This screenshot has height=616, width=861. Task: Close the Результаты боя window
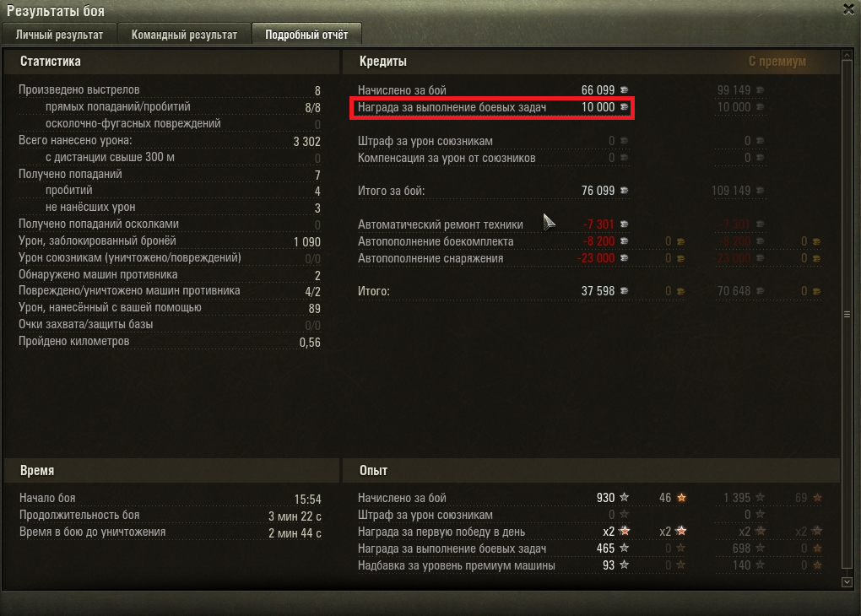(848, 9)
